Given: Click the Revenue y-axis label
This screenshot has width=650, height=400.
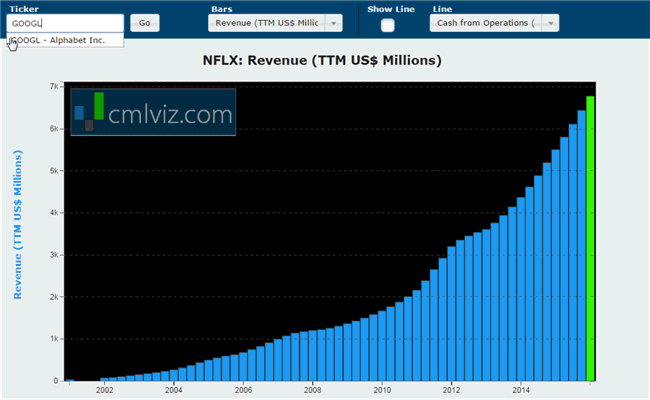Looking at the screenshot, I should (17, 224).
